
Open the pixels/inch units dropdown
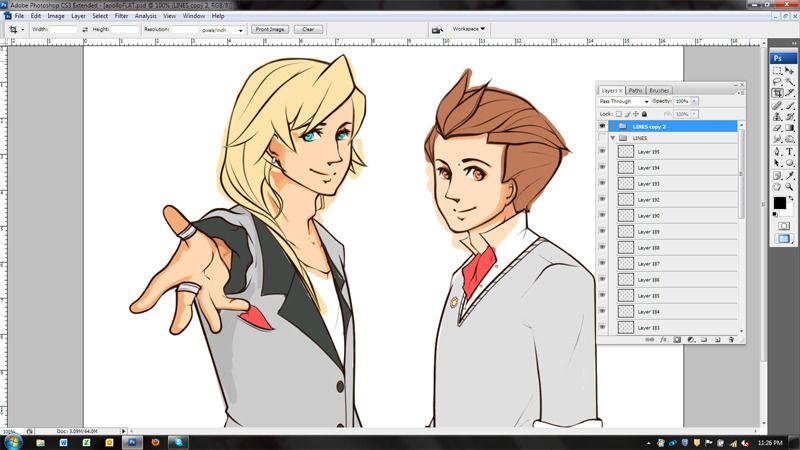tap(222, 30)
